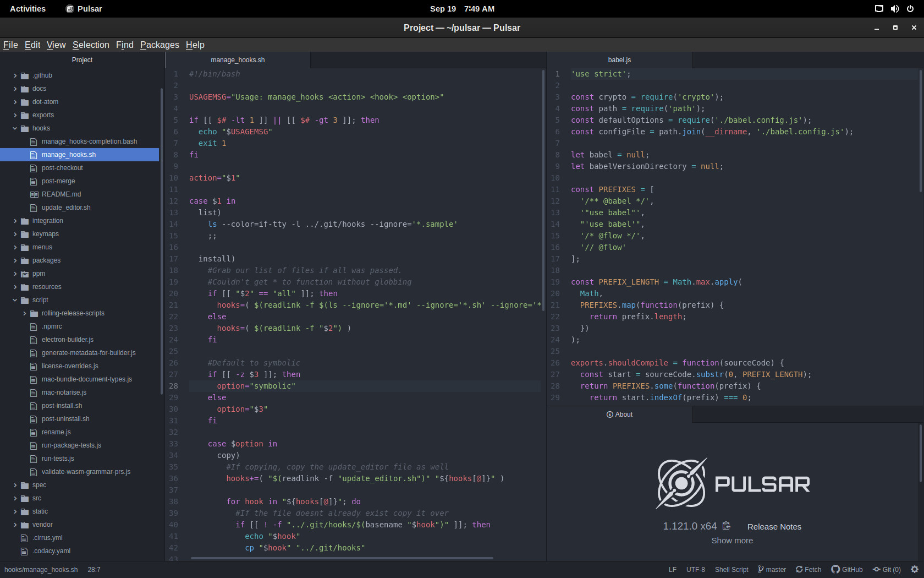Click the file icon of rename.js

pyautogui.click(x=34, y=432)
